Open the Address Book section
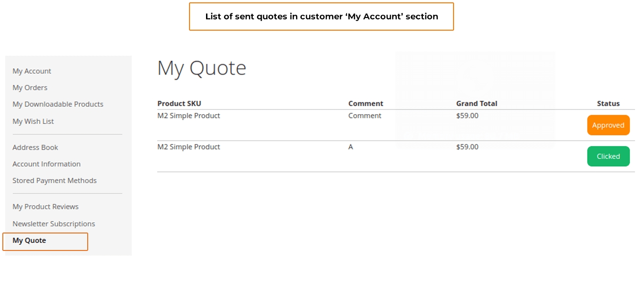The width and height of the screenshot is (644, 283). click(35, 148)
